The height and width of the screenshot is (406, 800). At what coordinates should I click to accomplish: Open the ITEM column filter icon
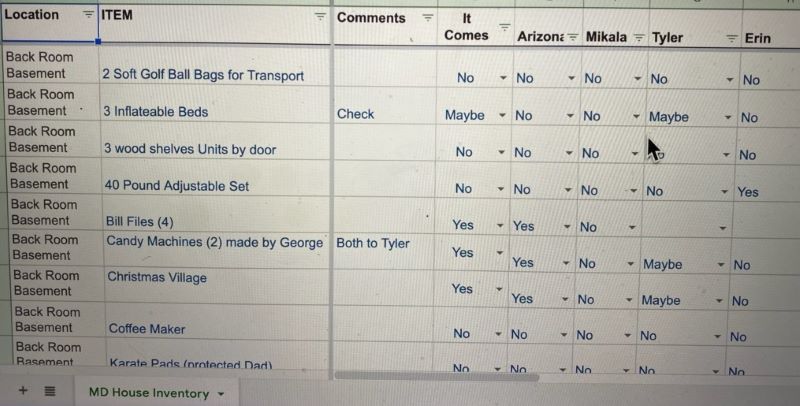320,16
